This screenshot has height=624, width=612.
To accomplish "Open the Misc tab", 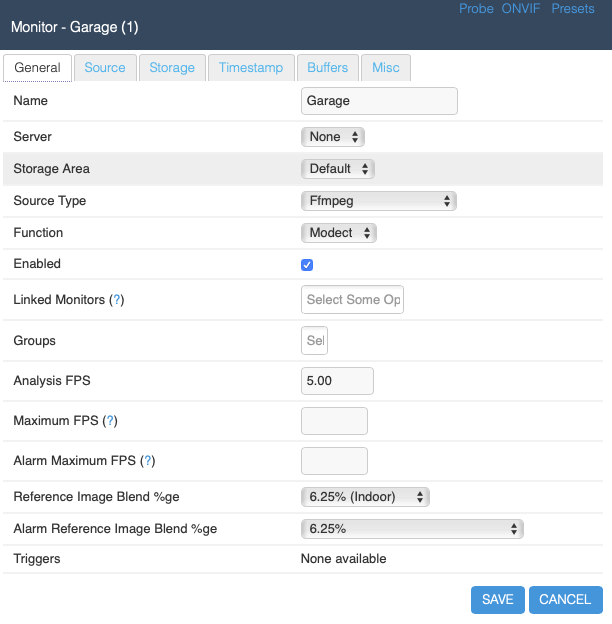I will click(386, 68).
